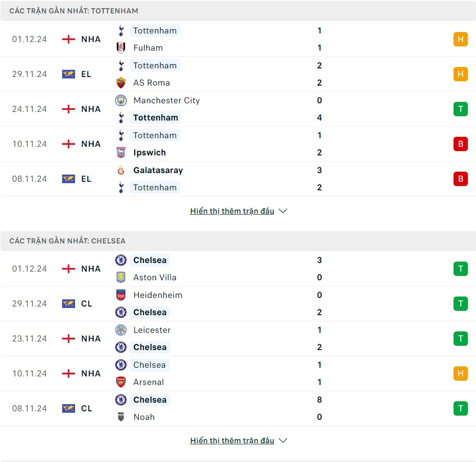Click the AS Roma club crest
This screenshot has width=476, height=462.
tap(121, 83)
